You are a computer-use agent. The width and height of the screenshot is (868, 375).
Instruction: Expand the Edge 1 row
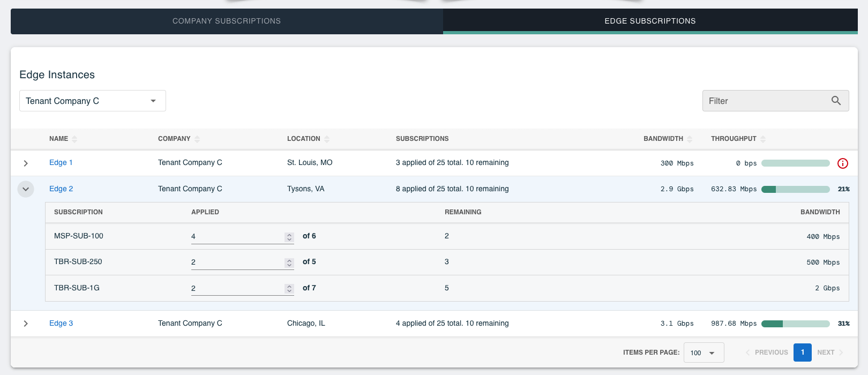(x=26, y=163)
